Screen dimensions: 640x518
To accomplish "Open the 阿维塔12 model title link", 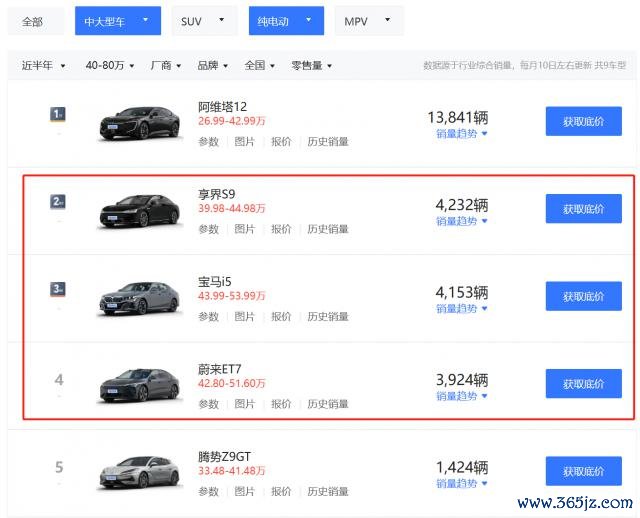I will (222, 107).
